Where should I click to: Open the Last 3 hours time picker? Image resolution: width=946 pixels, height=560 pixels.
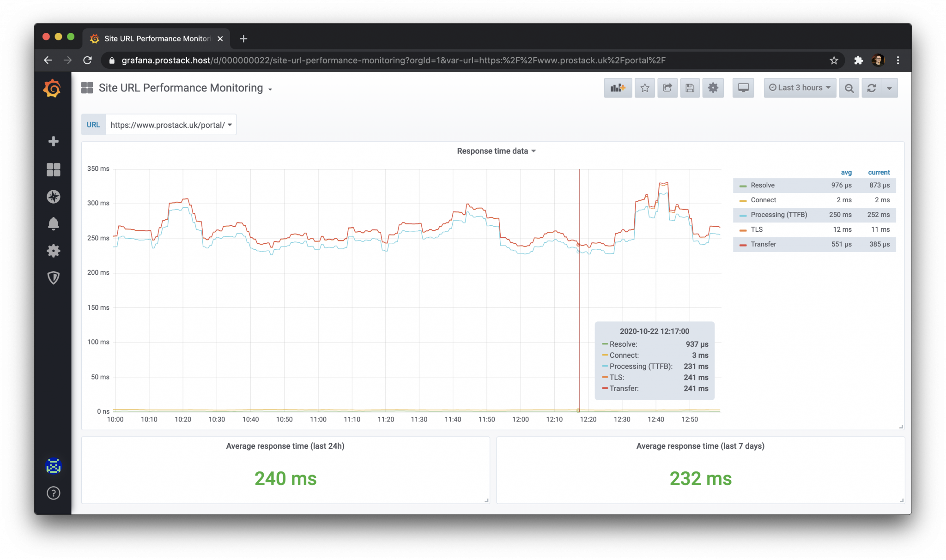click(x=800, y=88)
